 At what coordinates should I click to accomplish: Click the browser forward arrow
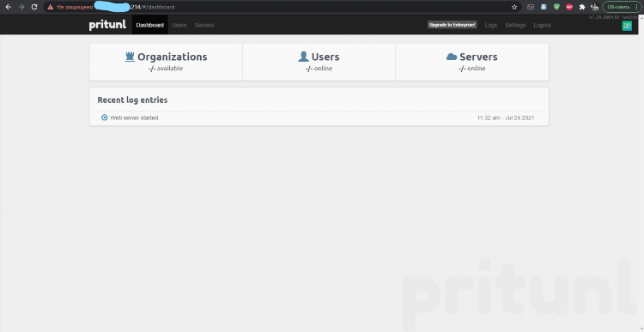(x=21, y=7)
